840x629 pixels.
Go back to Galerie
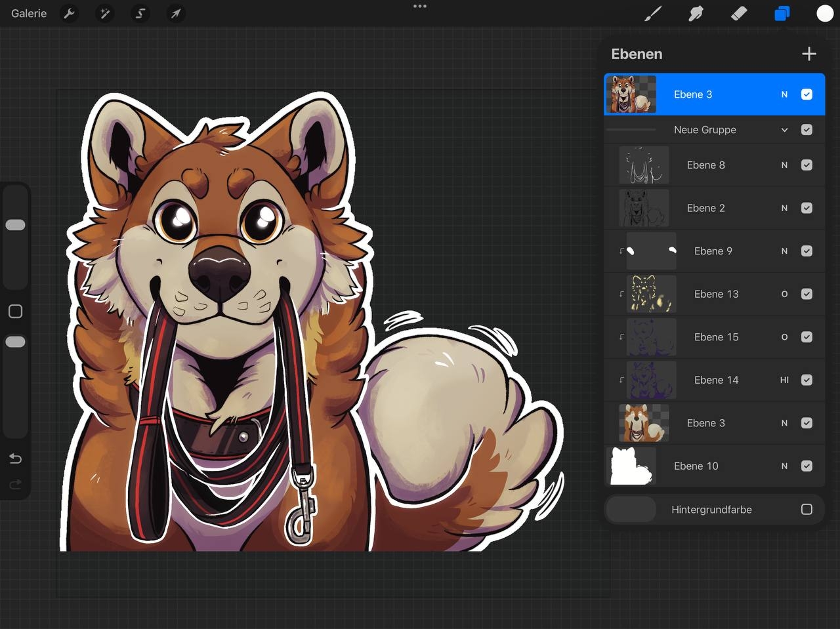(29, 13)
